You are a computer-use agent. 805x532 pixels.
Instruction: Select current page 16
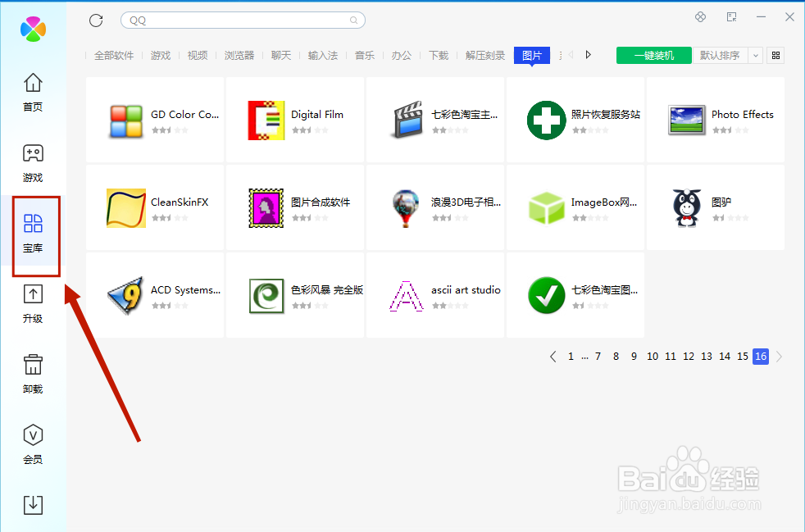point(761,357)
